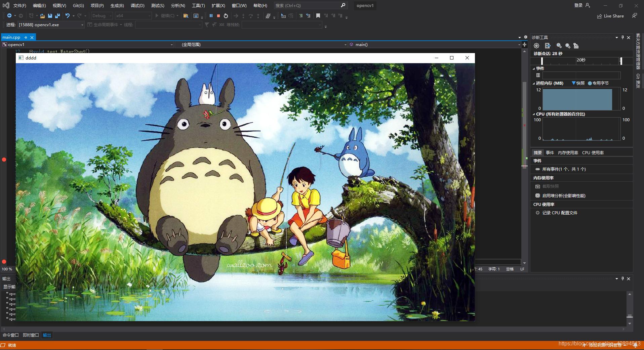
Task: Navigate backward with the back arrow icon
Action: point(9,15)
